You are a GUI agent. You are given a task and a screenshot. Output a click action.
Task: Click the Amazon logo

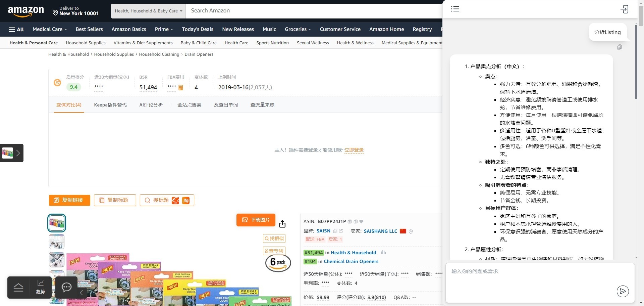tap(26, 11)
